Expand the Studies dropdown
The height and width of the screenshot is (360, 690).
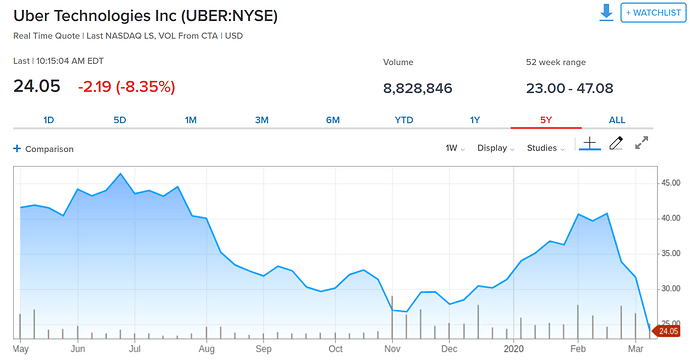546,148
